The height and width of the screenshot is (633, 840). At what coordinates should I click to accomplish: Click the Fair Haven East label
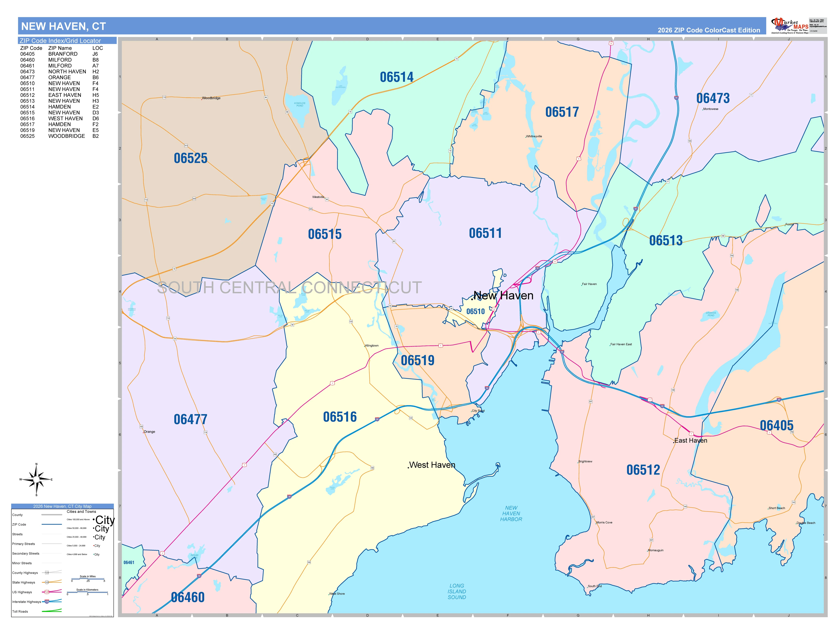621,344
